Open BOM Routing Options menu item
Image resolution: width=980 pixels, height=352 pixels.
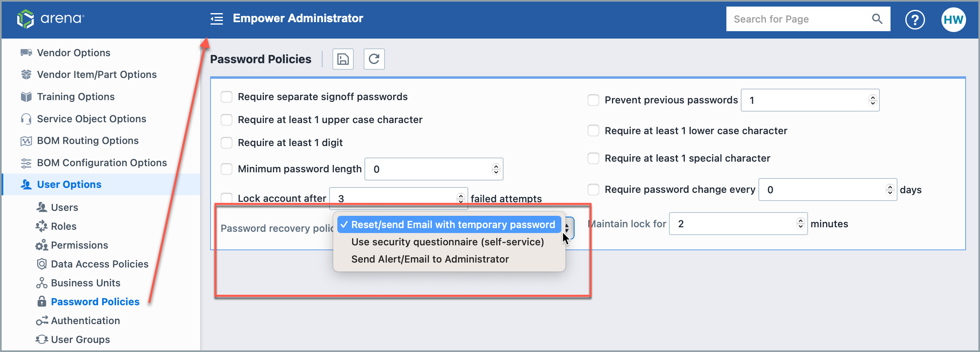click(87, 141)
